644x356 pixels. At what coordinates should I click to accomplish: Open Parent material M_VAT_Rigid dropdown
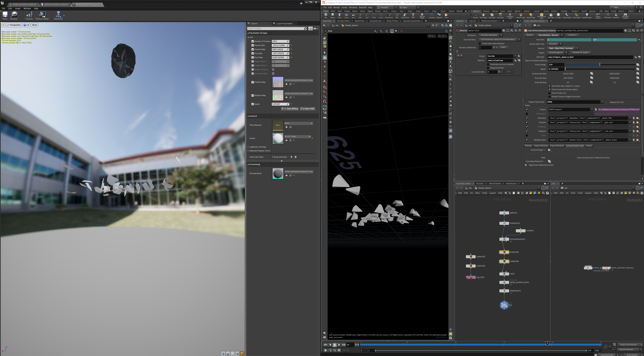click(297, 137)
